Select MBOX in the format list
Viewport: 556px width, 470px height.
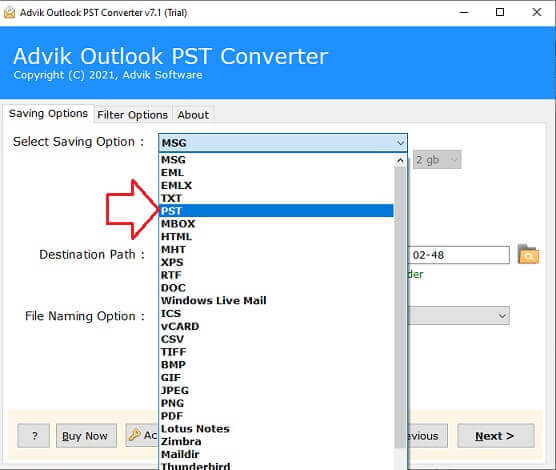pyautogui.click(x=277, y=223)
